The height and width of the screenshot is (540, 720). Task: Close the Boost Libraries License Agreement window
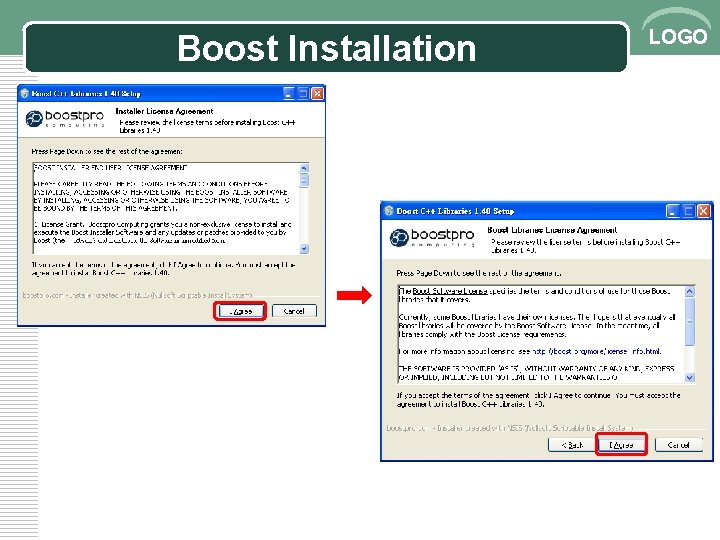coord(703,211)
